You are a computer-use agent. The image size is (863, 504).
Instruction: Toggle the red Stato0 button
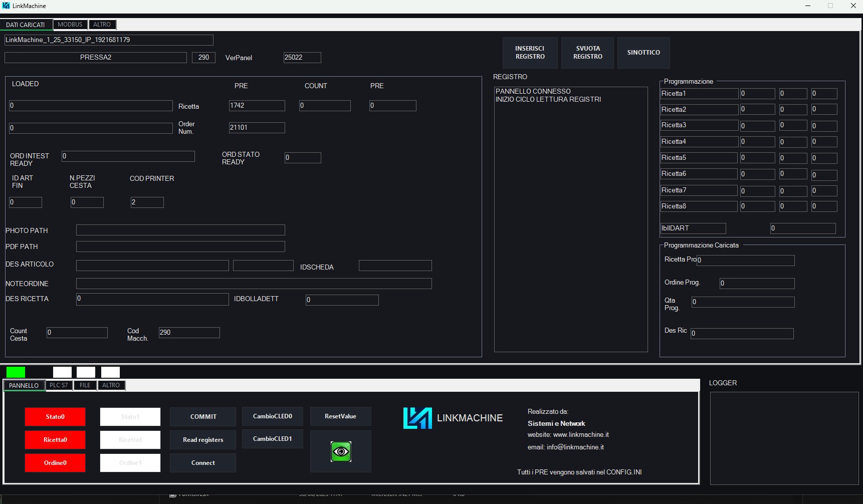pos(55,417)
